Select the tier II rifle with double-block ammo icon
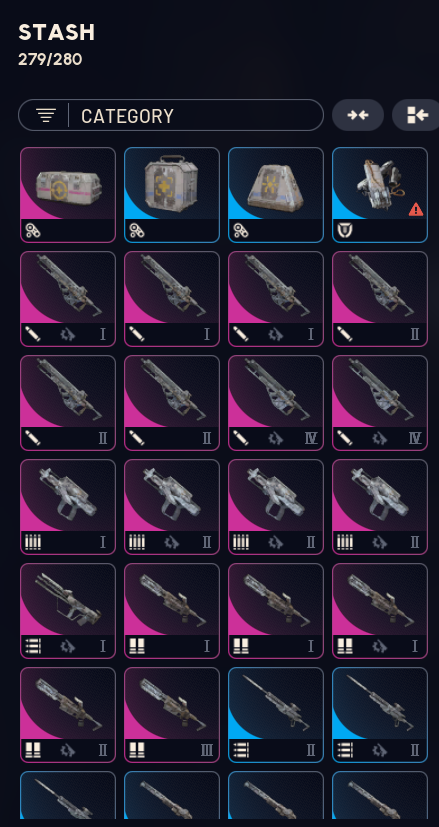 (x=68, y=715)
